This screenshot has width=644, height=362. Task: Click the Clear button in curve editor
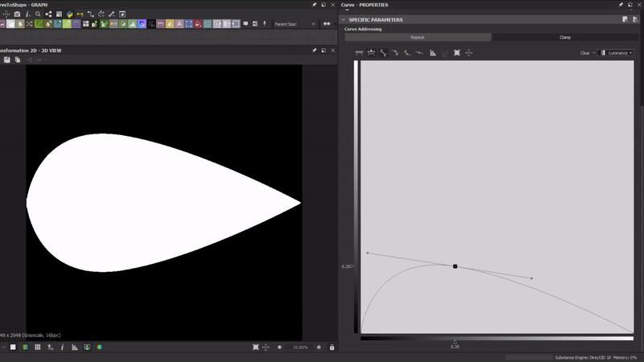point(585,53)
